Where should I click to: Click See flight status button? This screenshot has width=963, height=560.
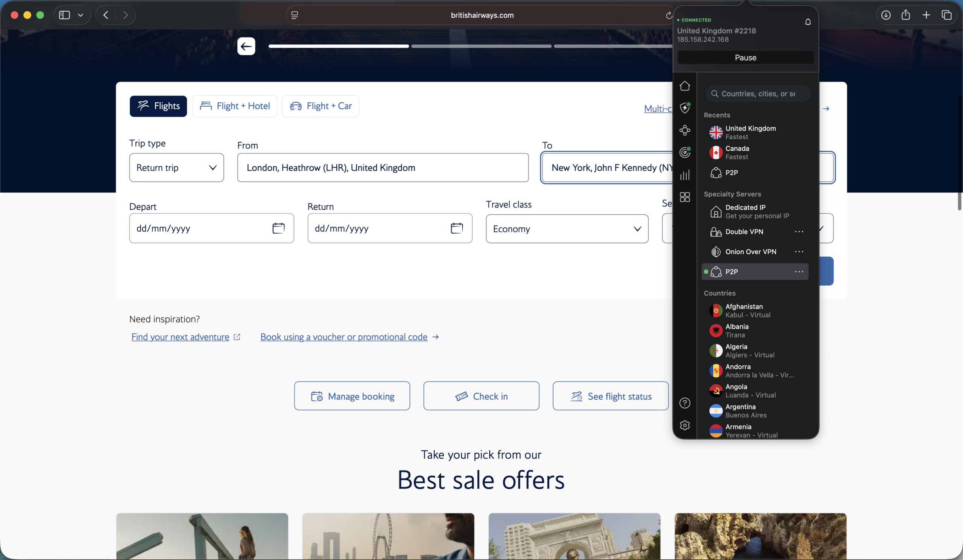click(x=611, y=396)
